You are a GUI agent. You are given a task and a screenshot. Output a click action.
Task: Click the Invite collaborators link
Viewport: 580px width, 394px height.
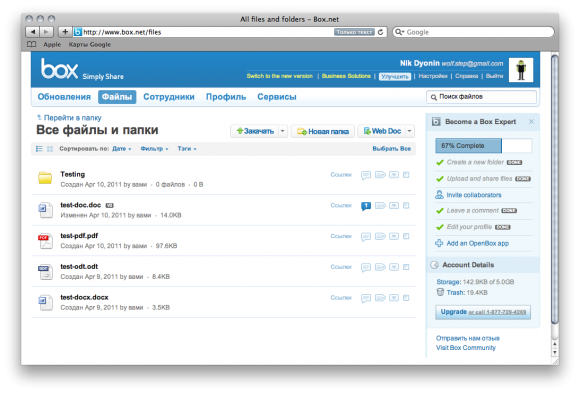pyautogui.click(x=474, y=195)
